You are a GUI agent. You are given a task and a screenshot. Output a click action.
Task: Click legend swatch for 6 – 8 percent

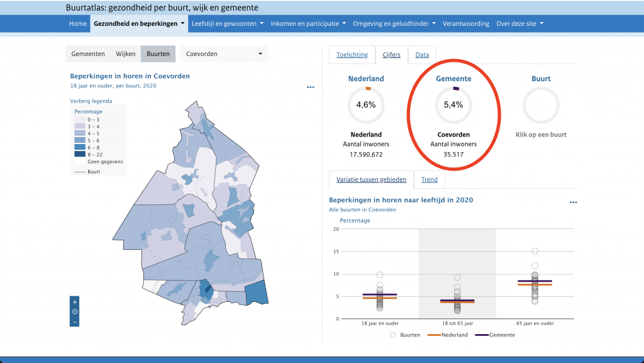(x=80, y=147)
